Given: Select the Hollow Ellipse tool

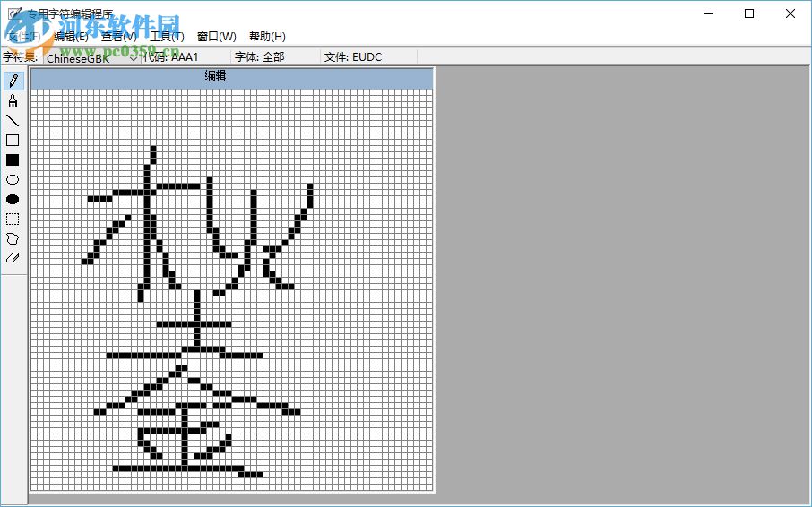Looking at the screenshot, I should tap(13, 179).
